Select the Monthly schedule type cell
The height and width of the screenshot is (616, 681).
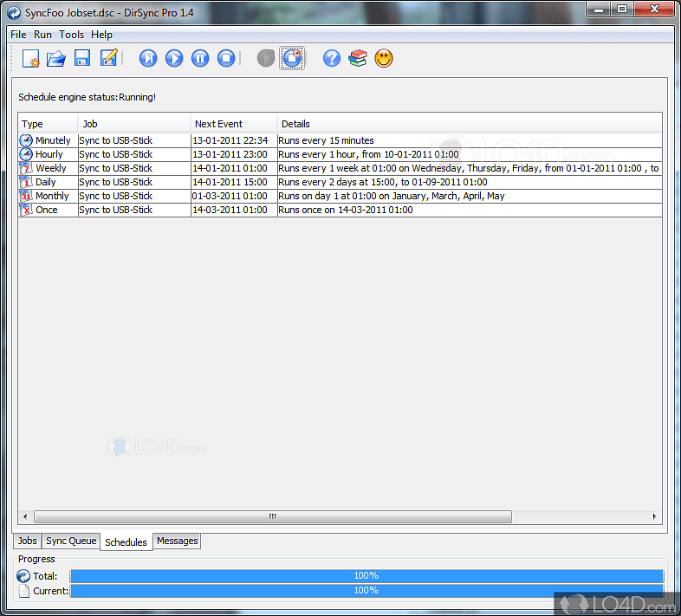click(49, 196)
